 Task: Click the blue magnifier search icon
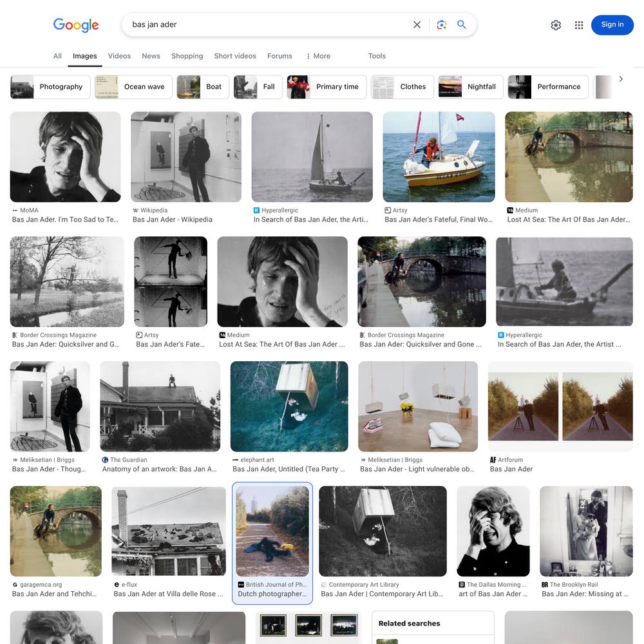pyautogui.click(x=462, y=24)
